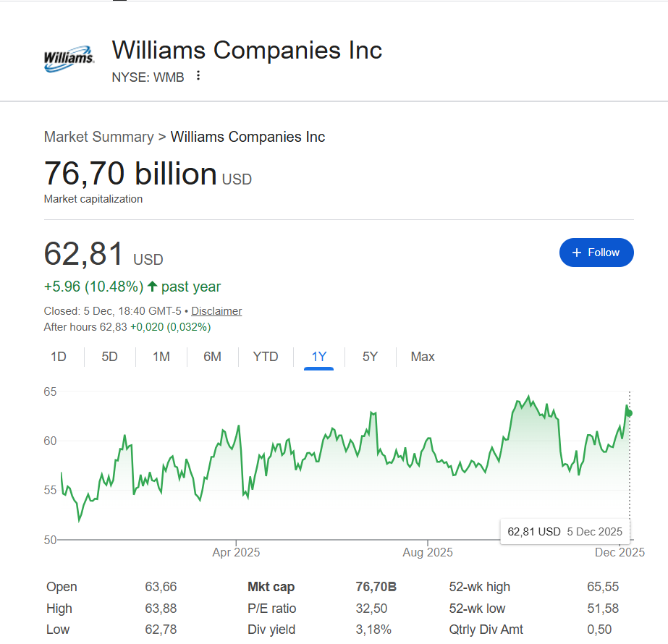Open the three-dot more options menu
Screen dimensions: 668x644
[x=198, y=76]
